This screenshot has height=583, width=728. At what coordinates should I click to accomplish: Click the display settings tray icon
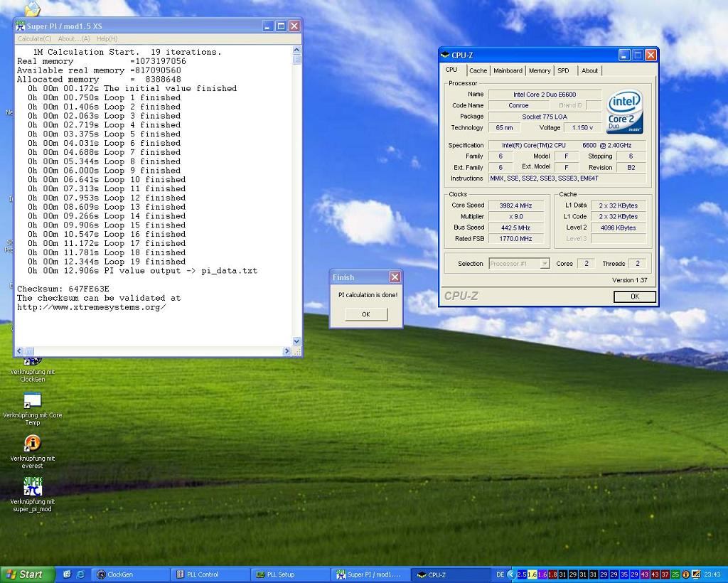[695, 574]
